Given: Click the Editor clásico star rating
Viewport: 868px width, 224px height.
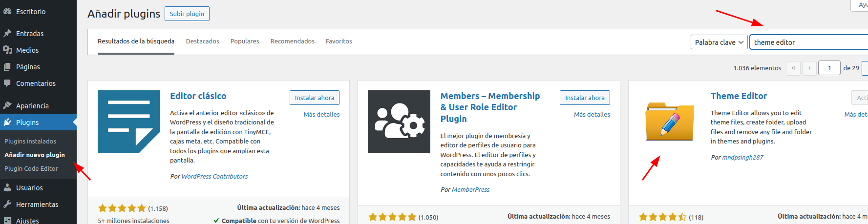Looking at the screenshot, I should click(122, 208).
